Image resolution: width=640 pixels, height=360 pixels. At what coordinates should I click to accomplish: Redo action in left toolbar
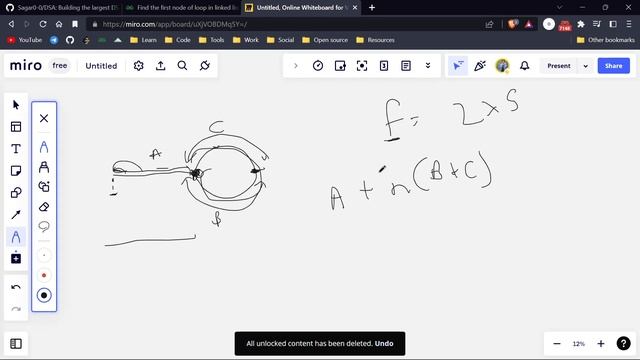(x=16, y=309)
